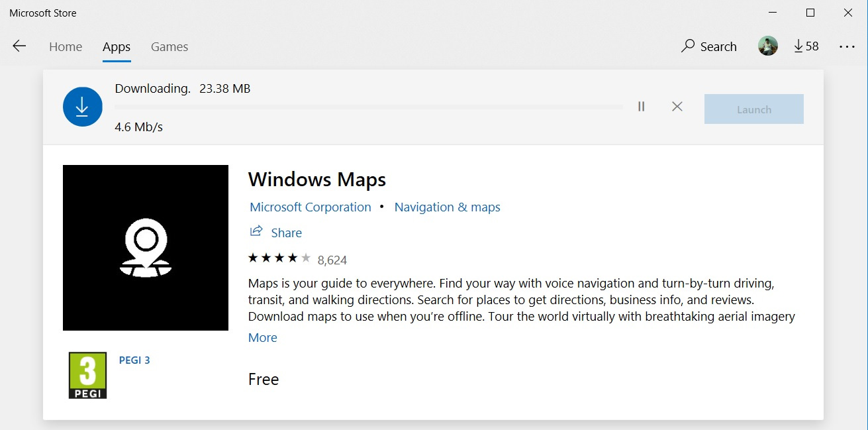Open the Apps section
The image size is (868, 430).
pyautogui.click(x=116, y=46)
